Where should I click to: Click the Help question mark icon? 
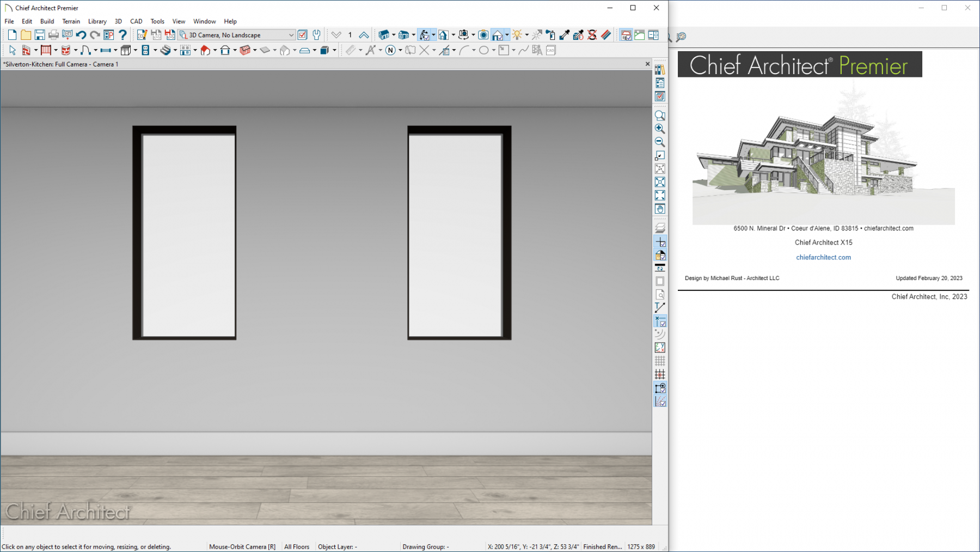click(122, 35)
